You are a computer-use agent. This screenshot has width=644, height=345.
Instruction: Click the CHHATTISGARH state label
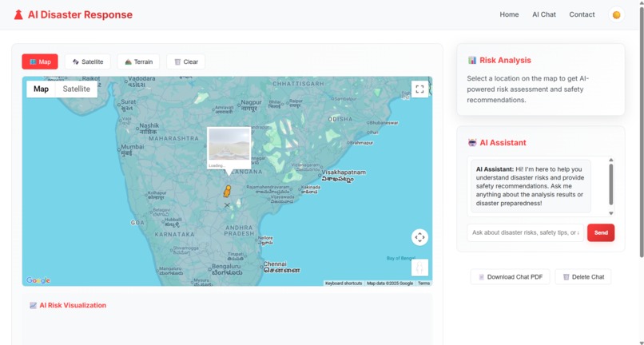[298, 83]
